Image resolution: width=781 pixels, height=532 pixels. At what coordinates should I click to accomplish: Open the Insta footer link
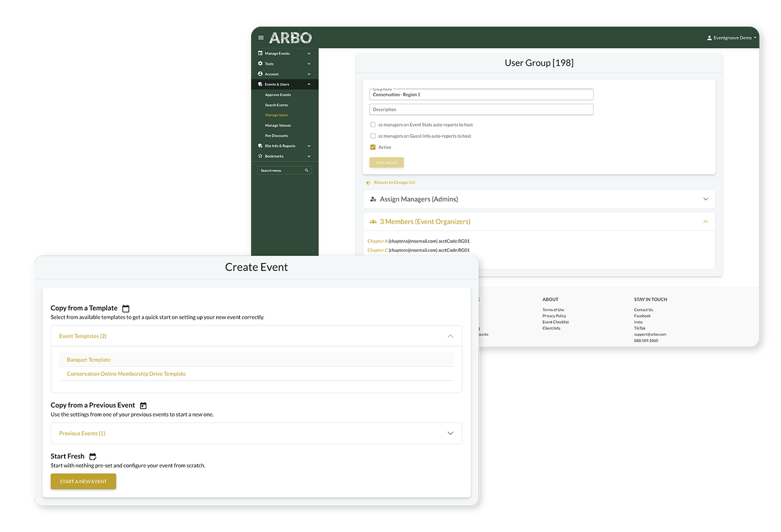click(x=638, y=322)
